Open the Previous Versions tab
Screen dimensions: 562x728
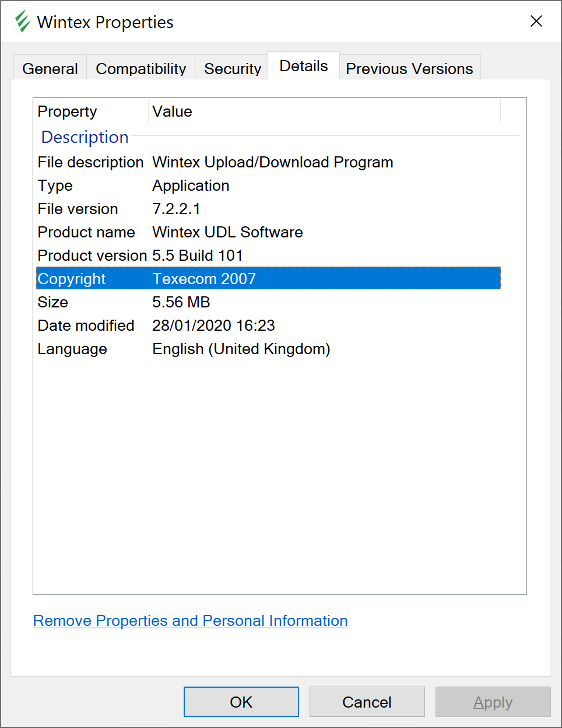click(x=409, y=68)
